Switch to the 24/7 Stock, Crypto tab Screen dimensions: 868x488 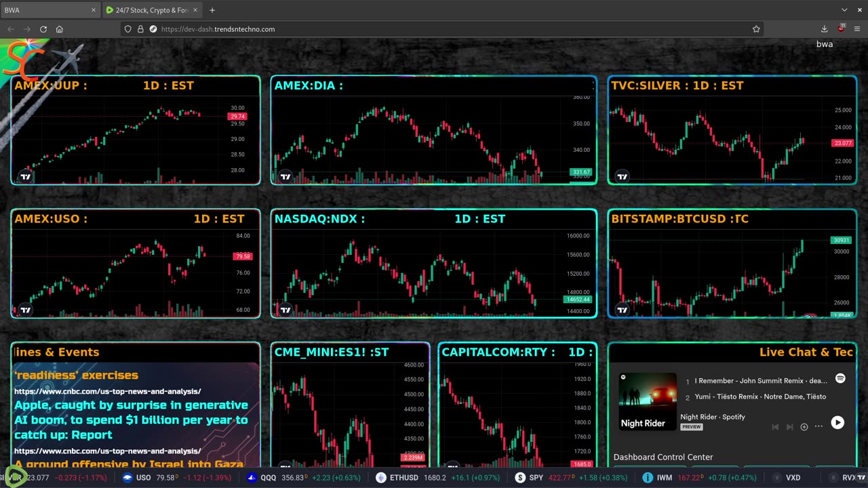point(153,10)
